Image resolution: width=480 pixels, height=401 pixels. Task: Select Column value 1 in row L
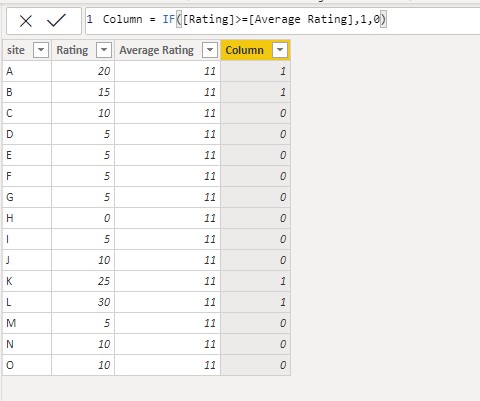pyautogui.click(x=255, y=302)
